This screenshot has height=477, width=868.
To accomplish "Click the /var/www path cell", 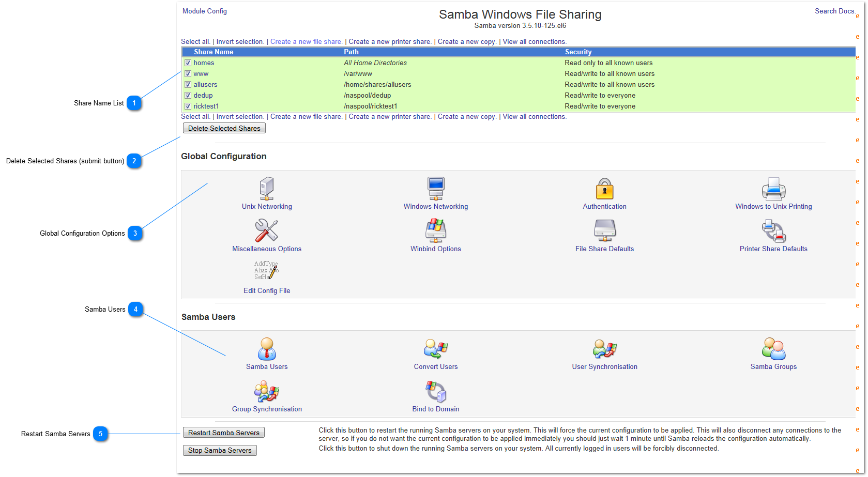I will 358,73.
